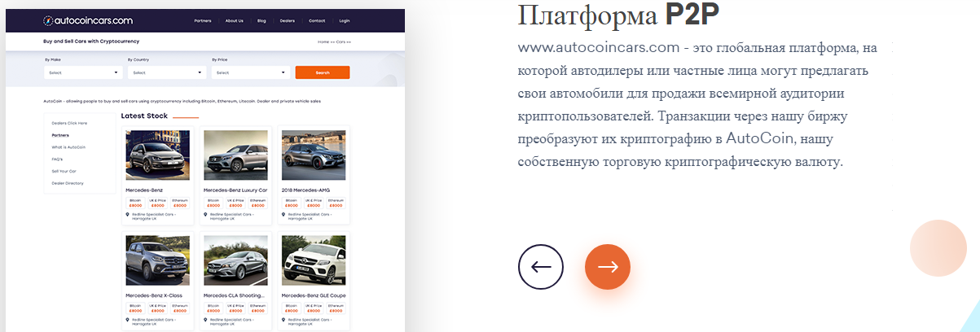The width and height of the screenshot is (980, 332).
Task: Open the Contact nav item
Action: 317,20
